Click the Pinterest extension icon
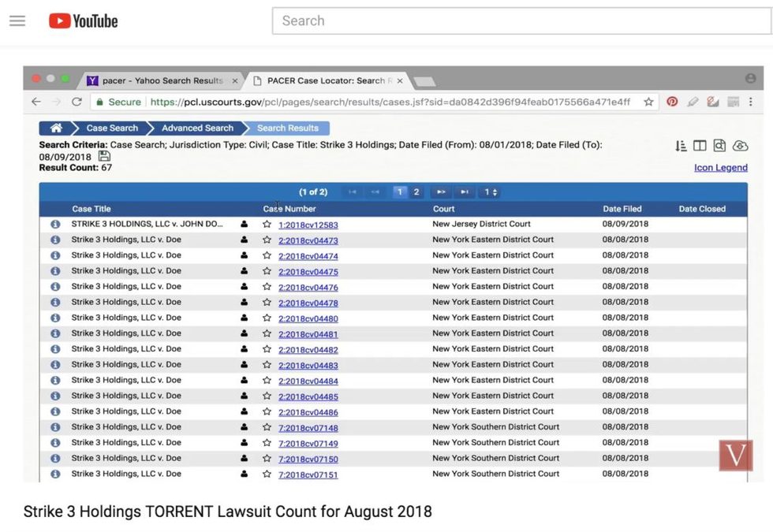The image size is (773, 532). point(672,102)
